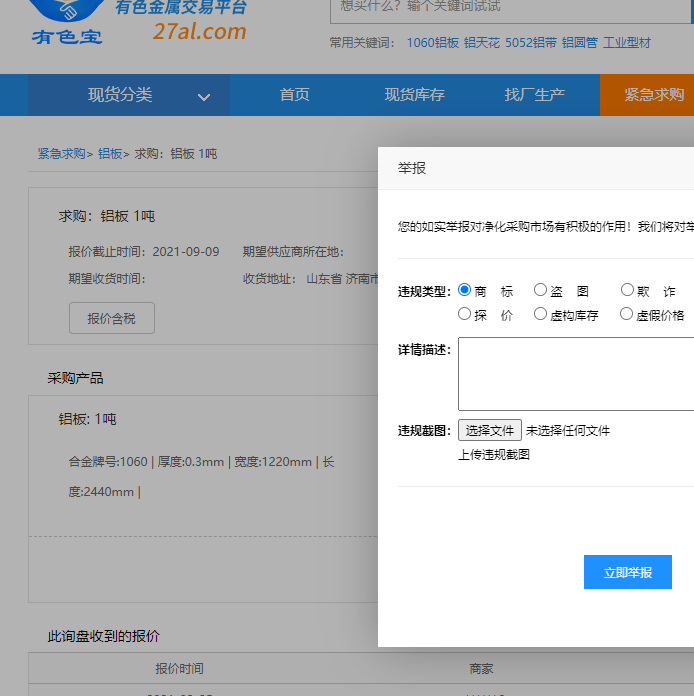Go to the 现货库存 tab
This screenshot has width=694, height=696.
414,95
